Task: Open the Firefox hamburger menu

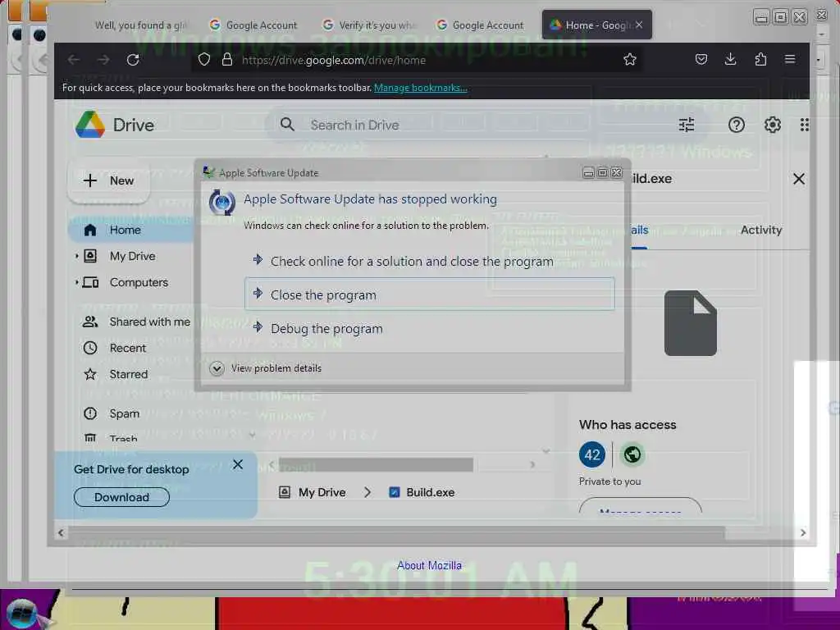Action: [790, 59]
